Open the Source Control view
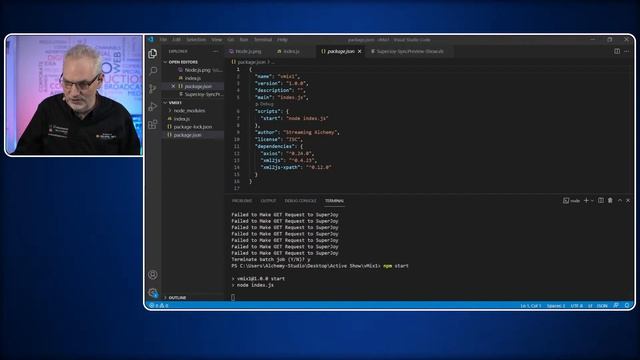Screen dimensions: 640x360 tap(153, 89)
